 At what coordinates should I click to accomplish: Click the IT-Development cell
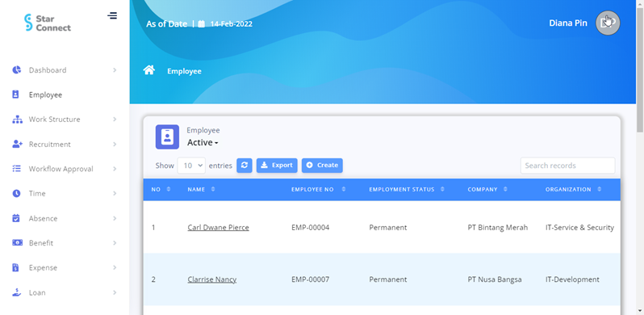572,279
